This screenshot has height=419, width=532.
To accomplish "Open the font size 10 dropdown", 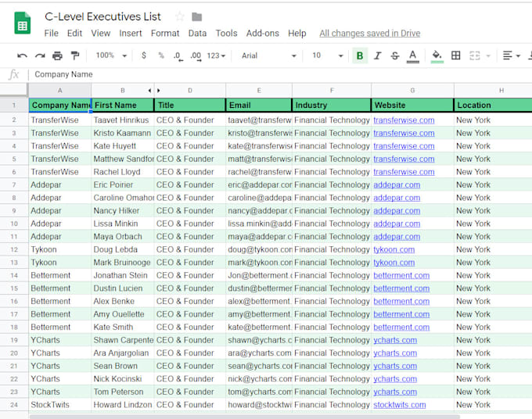I will (327, 56).
